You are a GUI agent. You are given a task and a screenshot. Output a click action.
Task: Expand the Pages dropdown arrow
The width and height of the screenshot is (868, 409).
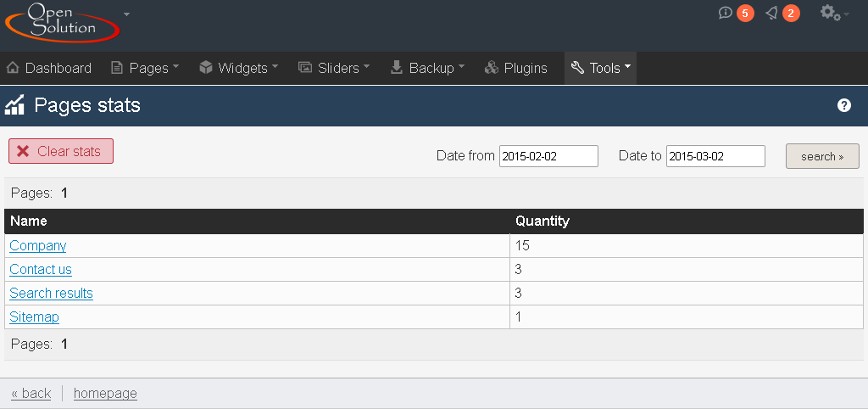[x=176, y=66]
